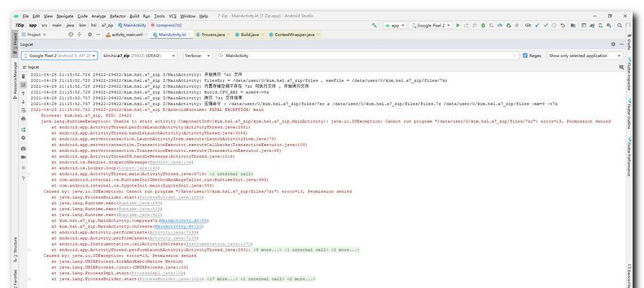Expand folded '<17 more...>' stack frames
The height and width of the screenshot is (288, 644).
pyautogui.click(x=221, y=279)
